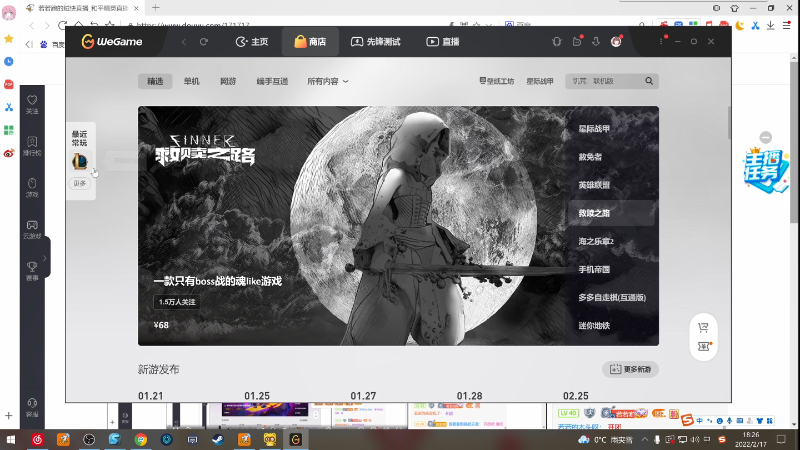Select the 精选 store category
The image size is (800, 450).
pos(155,81)
